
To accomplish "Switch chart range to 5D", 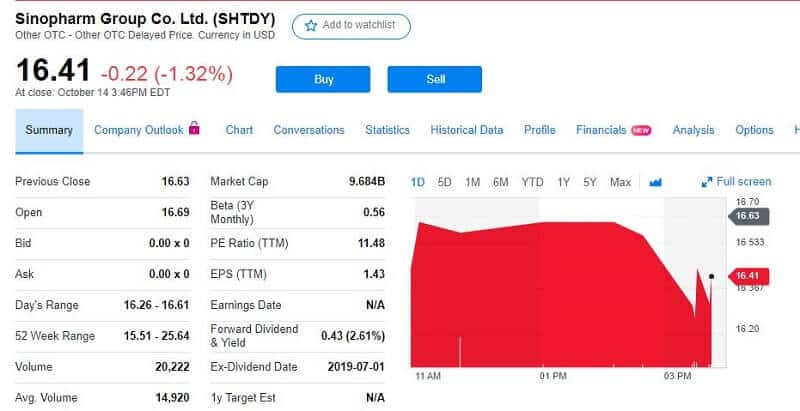I will pos(444,182).
